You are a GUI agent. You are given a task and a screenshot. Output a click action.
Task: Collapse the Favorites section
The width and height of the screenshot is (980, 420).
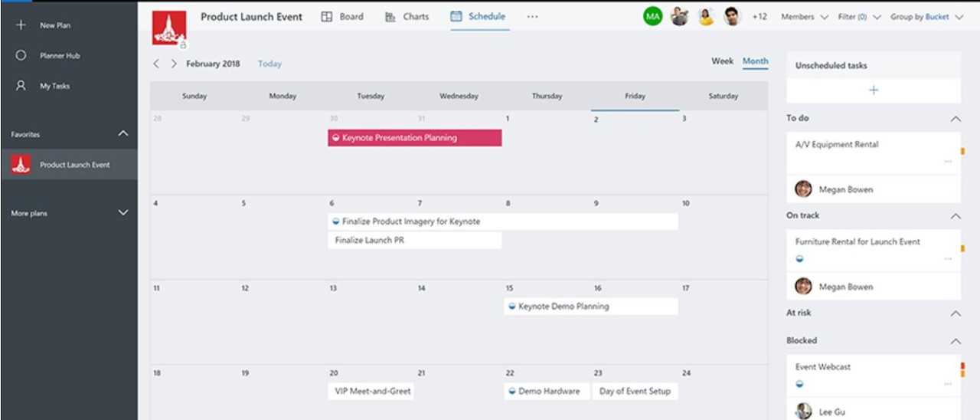[123, 134]
